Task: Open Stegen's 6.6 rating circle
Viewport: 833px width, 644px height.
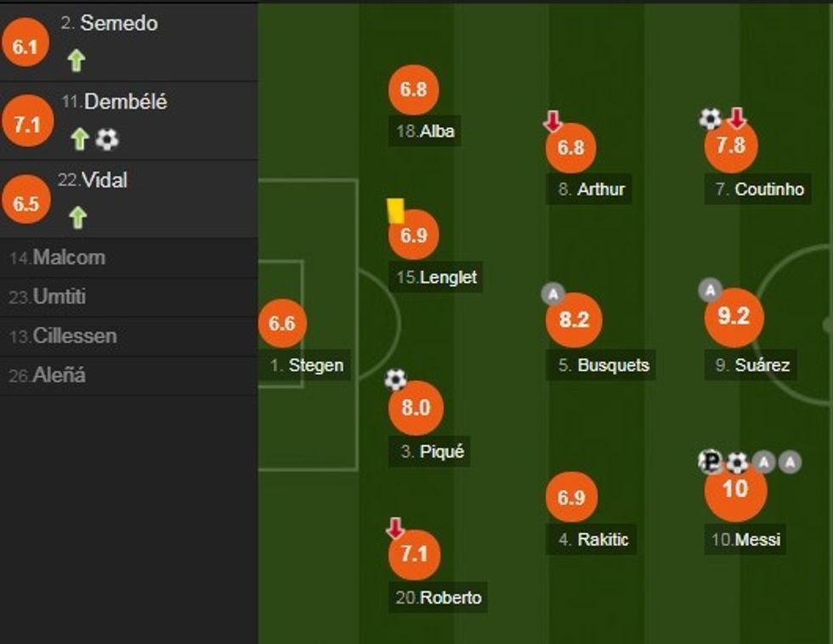Action: pos(282,324)
